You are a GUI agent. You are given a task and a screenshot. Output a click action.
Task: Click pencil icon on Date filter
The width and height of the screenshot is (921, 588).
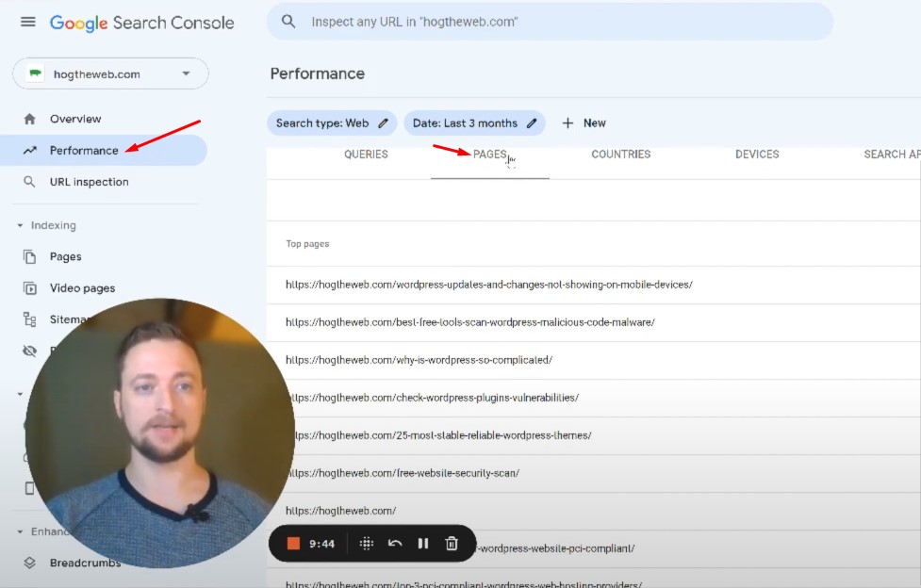pyautogui.click(x=532, y=123)
